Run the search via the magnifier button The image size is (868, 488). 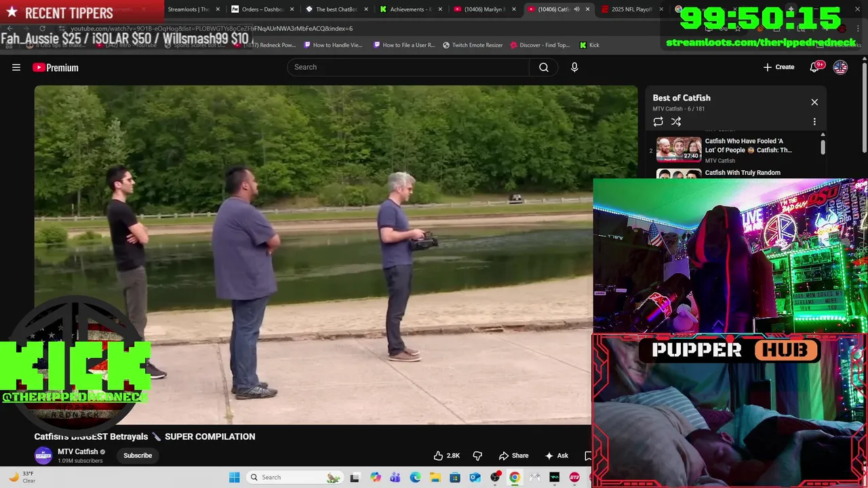544,67
